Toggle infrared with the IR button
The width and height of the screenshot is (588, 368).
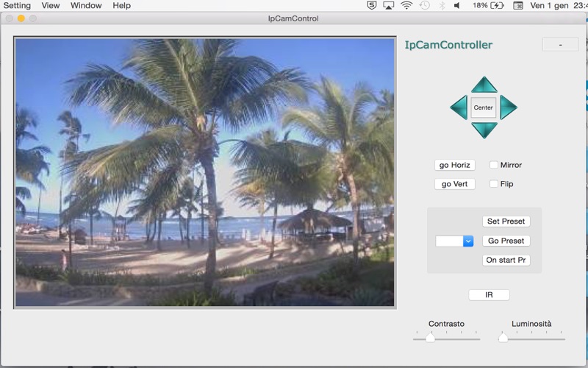point(489,295)
